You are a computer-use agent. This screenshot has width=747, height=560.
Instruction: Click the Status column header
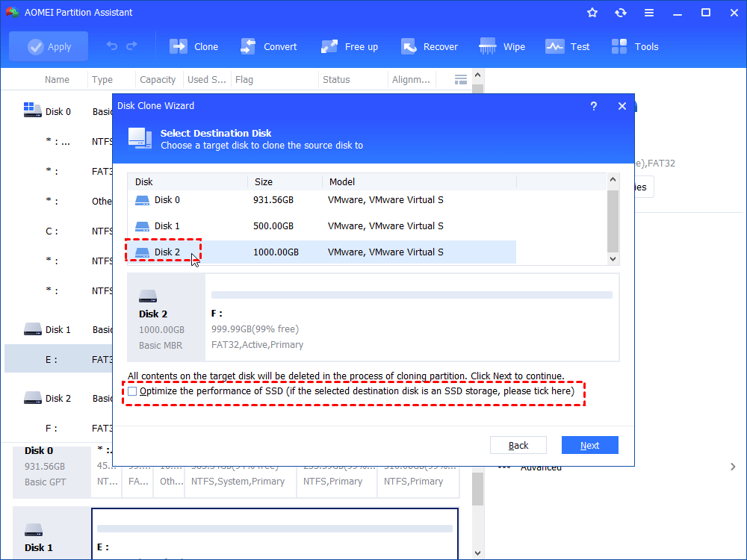click(336, 80)
